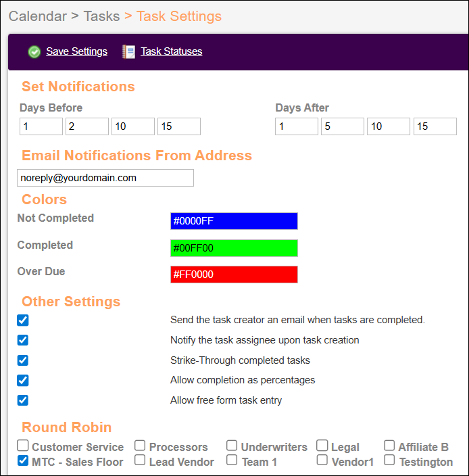The image size is (469, 476).
Task: Click the noreply@yourdomain.com email field
Action: [x=105, y=178]
